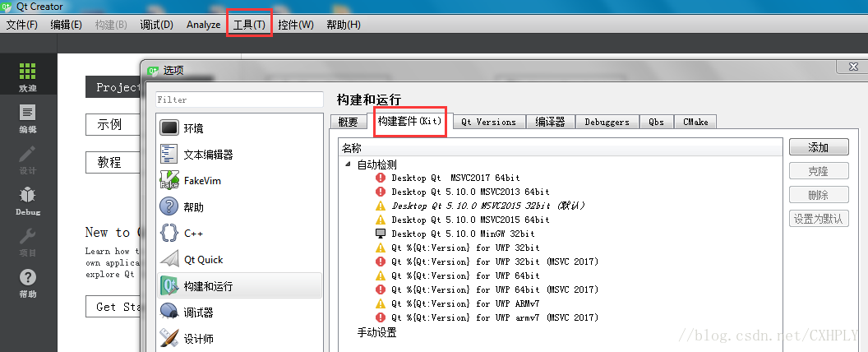Screen dimensions: 868x352
Task: Switch to the 编译器 tab
Action: [550, 122]
